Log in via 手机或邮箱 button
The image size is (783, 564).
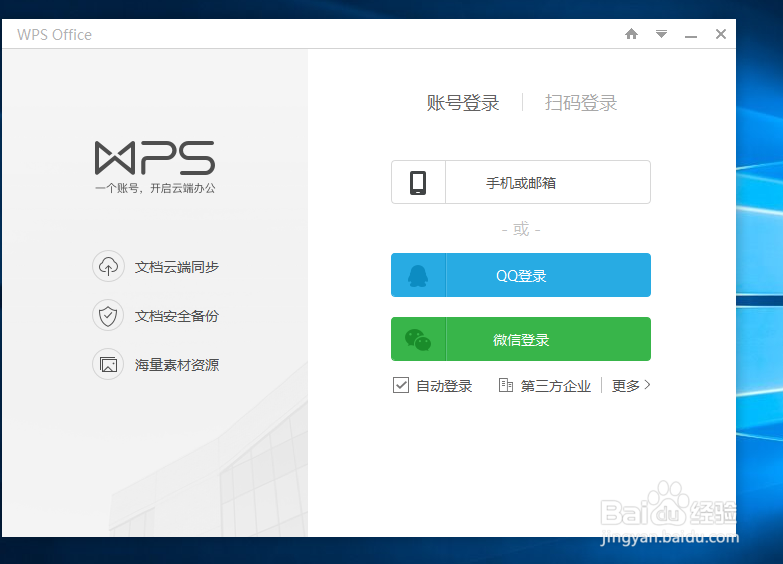tap(521, 182)
